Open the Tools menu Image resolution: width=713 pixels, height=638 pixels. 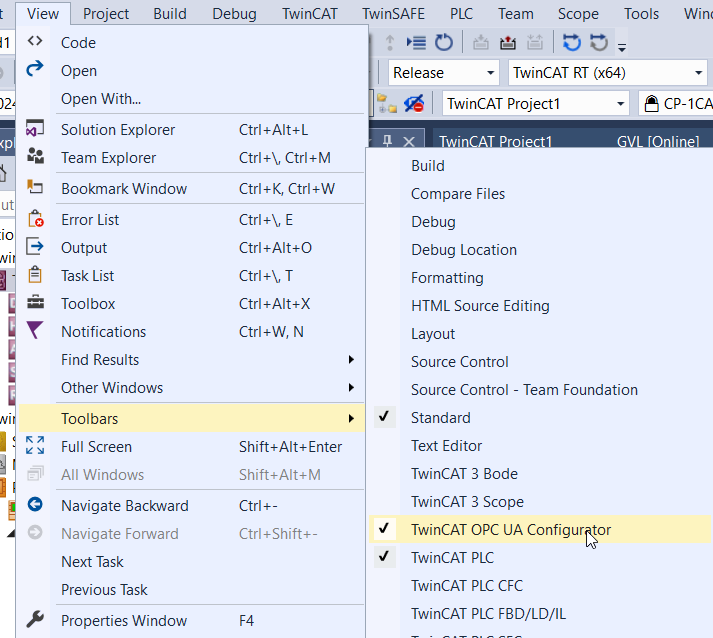pyautogui.click(x=641, y=14)
